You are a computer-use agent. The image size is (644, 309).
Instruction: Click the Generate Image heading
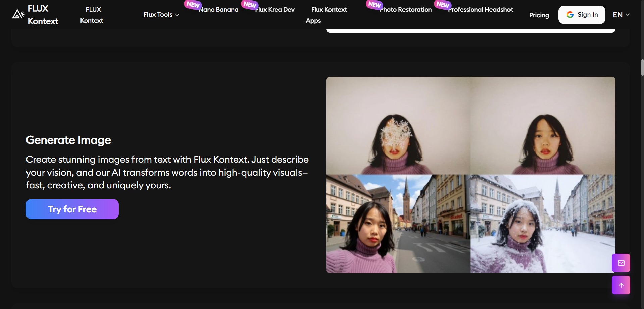pos(68,140)
